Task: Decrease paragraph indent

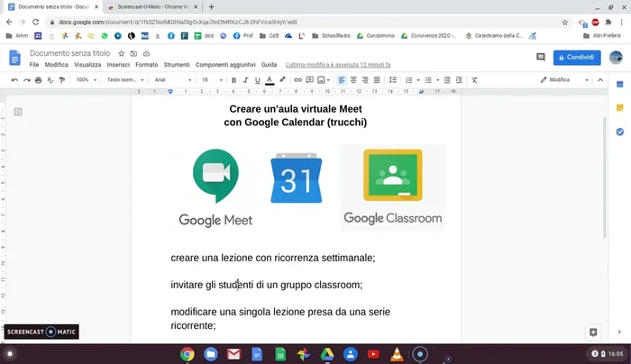Action: click(447, 80)
